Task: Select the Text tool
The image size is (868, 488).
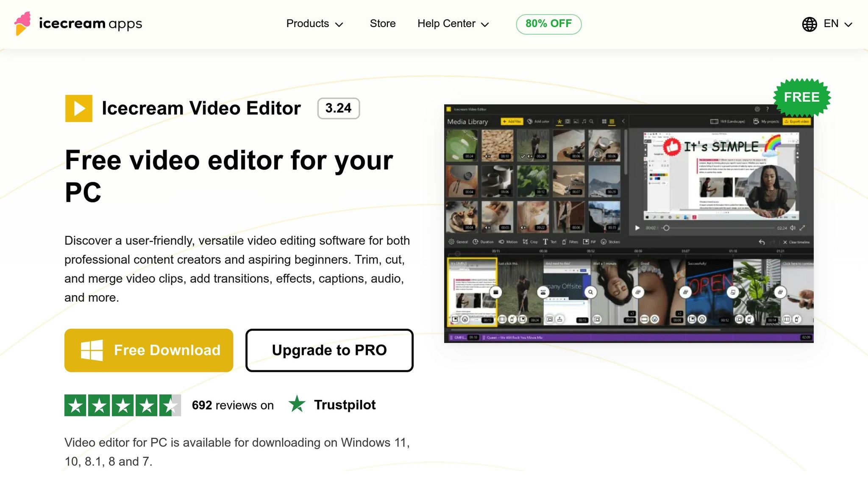Action: pyautogui.click(x=550, y=242)
